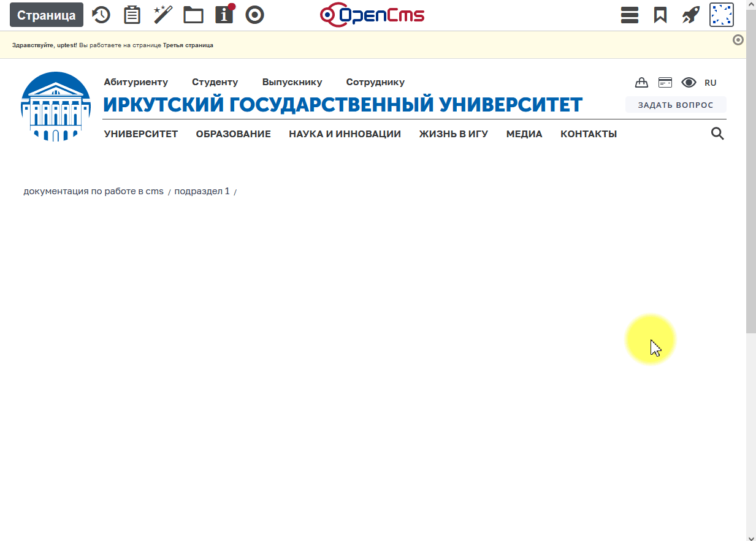
Task: Click the vertical page scrollbar thumb
Action: 751,172
